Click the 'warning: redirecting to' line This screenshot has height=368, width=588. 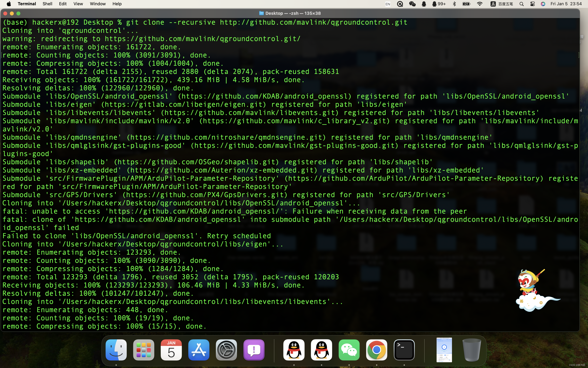click(x=152, y=39)
